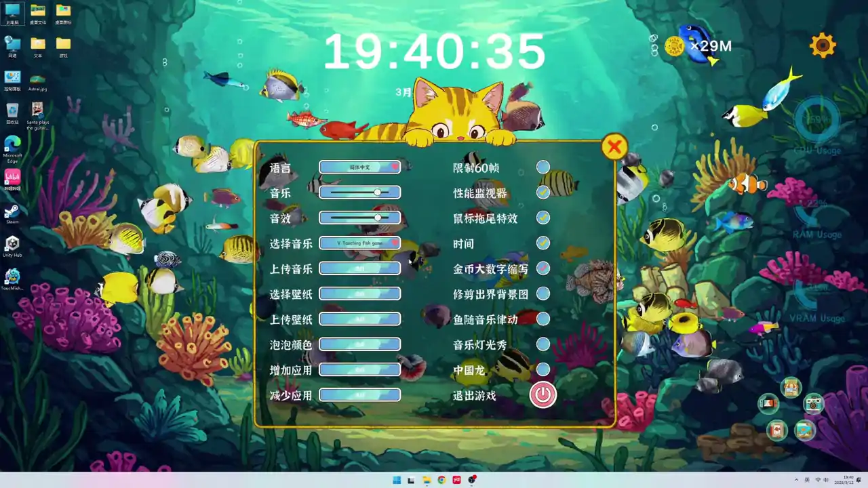Image resolution: width=868 pixels, height=488 pixels.
Task: Select the 桌面文件 folder on desktop
Action: click(x=38, y=14)
